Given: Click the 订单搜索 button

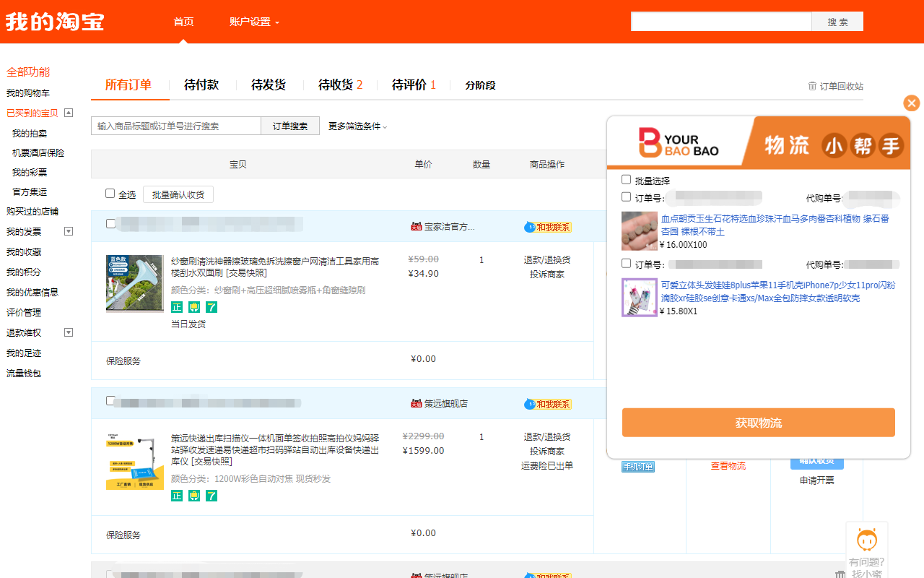Looking at the screenshot, I should 290,126.
